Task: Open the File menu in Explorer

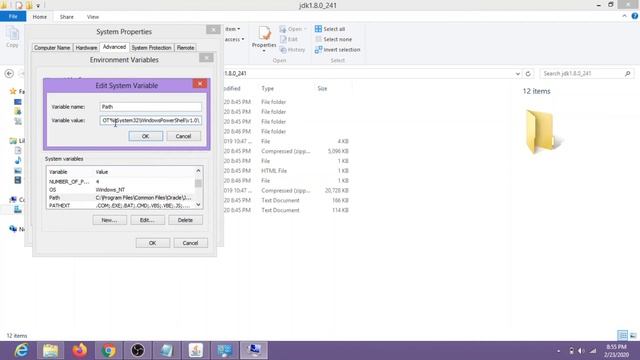Action: click(x=13, y=17)
